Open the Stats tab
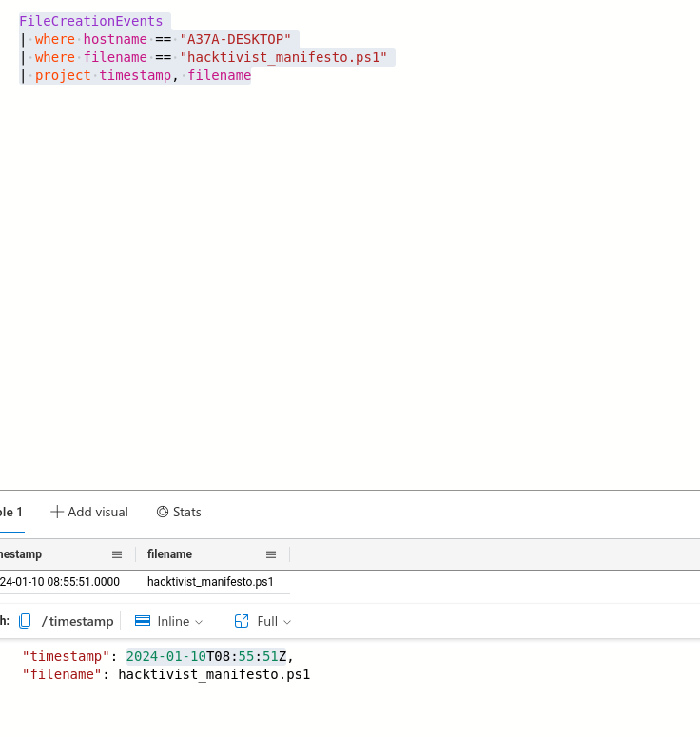The image size is (700, 737). [186, 512]
